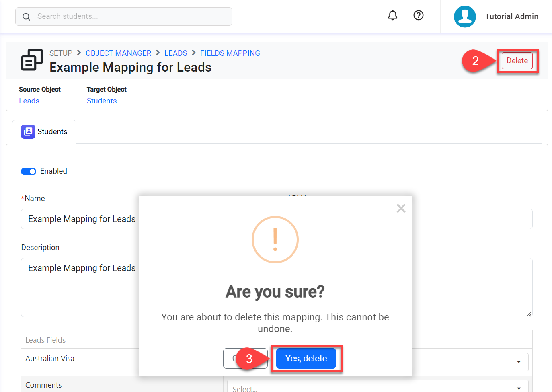
Task: Open the Students target object link
Action: [102, 101]
